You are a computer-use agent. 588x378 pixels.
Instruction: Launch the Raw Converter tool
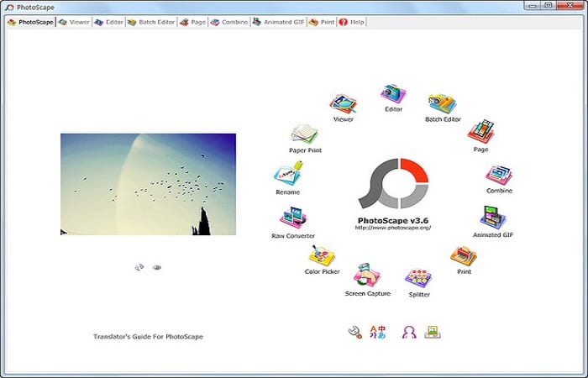point(293,218)
